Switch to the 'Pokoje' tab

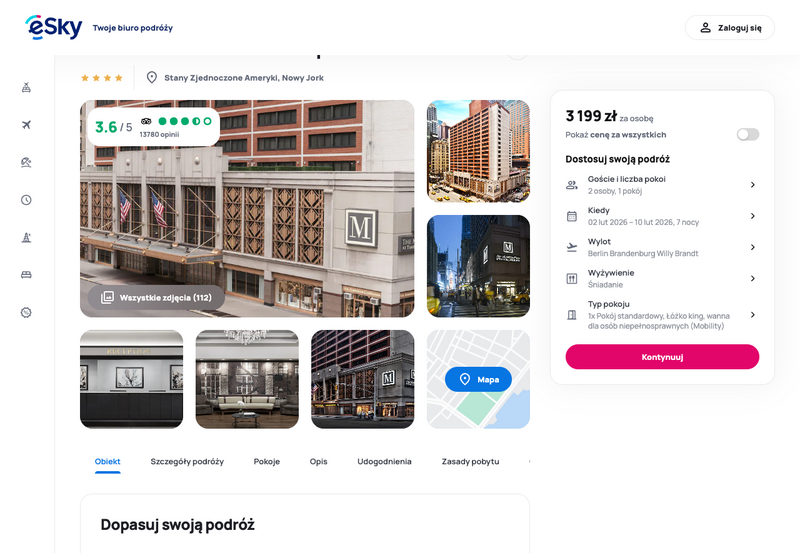(x=267, y=462)
